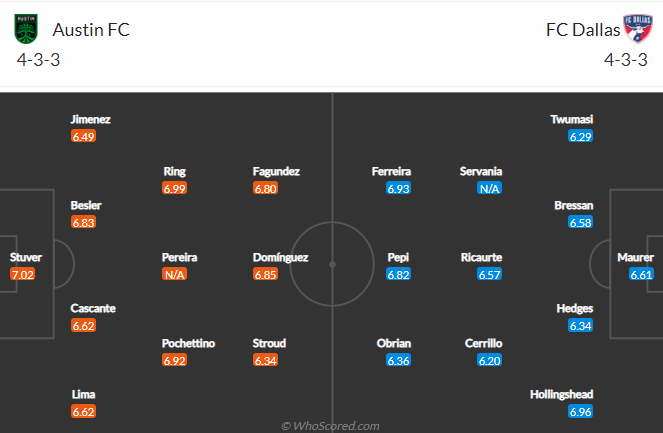
Task: Open the Austin FC team name link
Action: [x=91, y=30]
